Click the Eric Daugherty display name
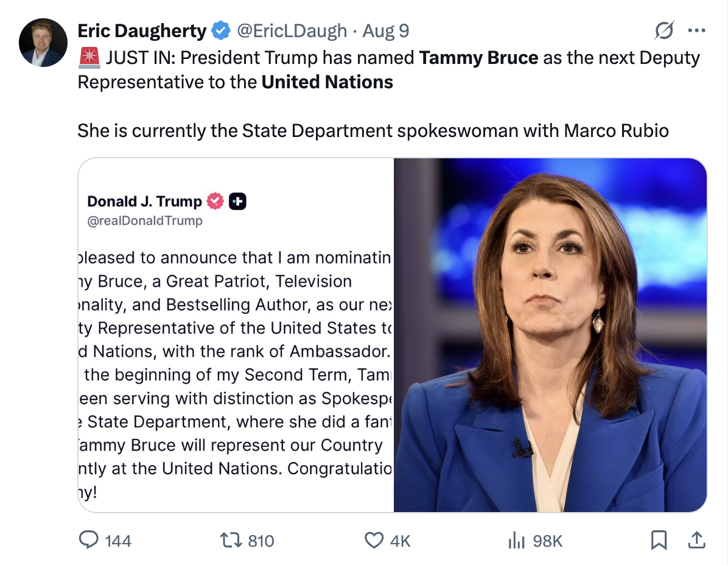Screen dimensions: 728x565 pos(142,30)
